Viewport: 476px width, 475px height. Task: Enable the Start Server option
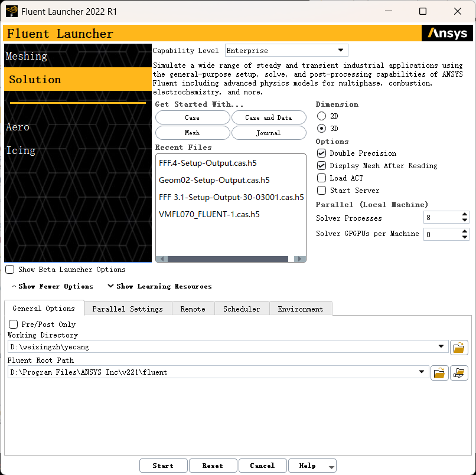coord(321,191)
